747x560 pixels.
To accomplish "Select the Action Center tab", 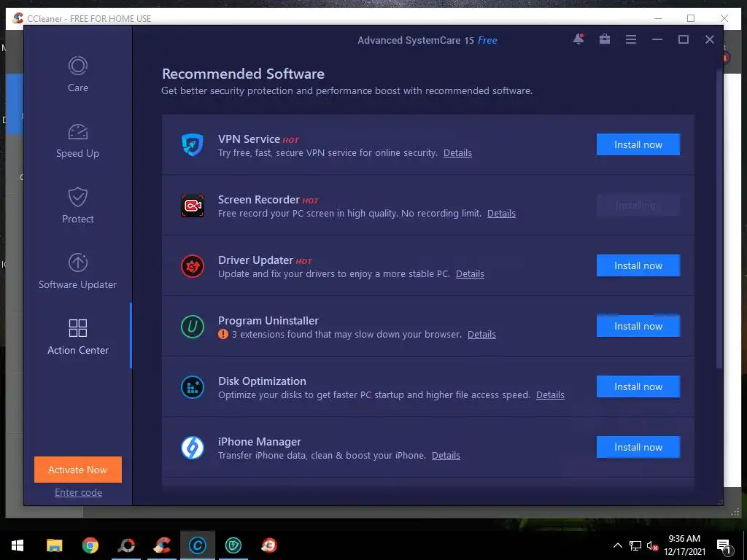I will pyautogui.click(x=77, y=337).
